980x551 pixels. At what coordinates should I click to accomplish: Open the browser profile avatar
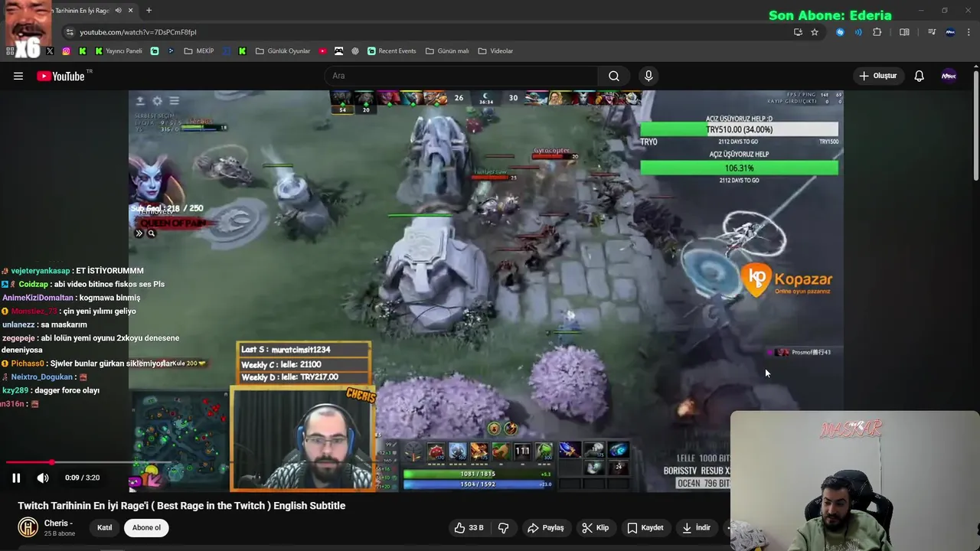[950, 32]
